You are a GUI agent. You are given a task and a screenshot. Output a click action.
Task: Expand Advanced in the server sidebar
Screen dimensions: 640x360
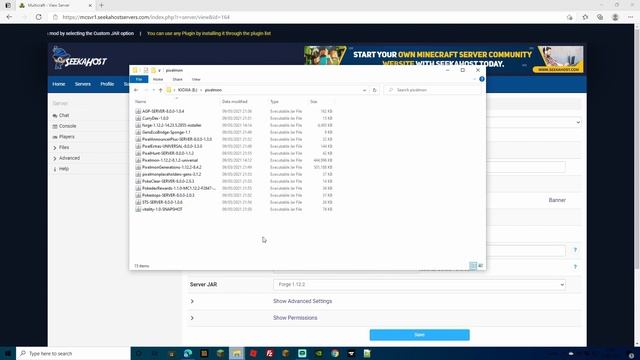[69, 158]
